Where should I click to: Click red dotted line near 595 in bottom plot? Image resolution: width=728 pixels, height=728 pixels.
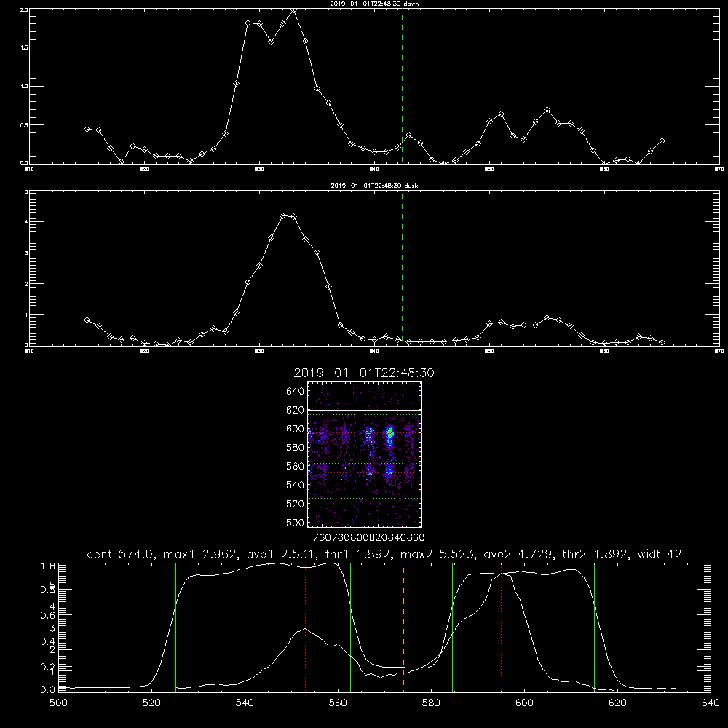click(502, 627)
